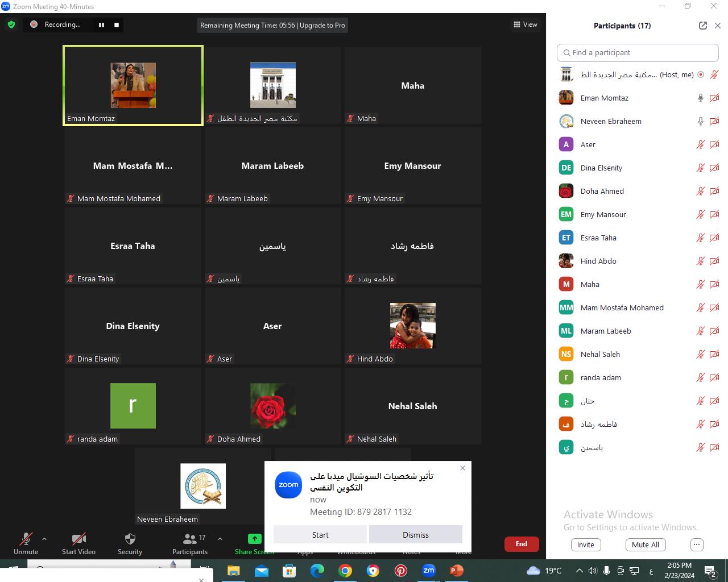The image size is (728, 582).
Task: Click the Share Screen button
Action: coord(254,543)
